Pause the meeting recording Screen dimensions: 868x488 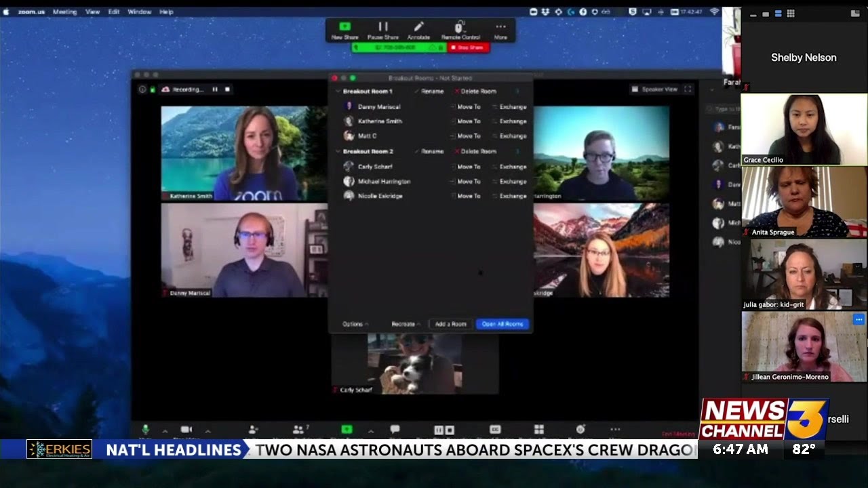coord(215,89)
